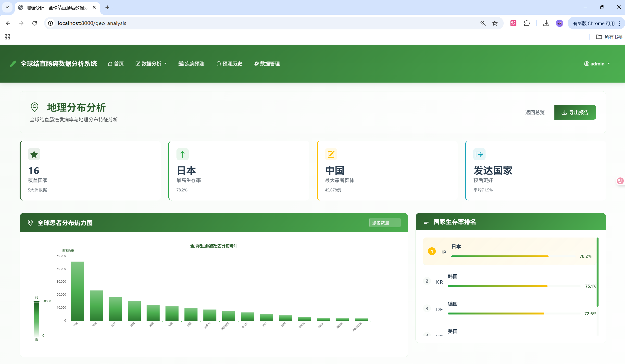
Task: Open the 数据分析 dropdown menu
Action: (151, 63)
